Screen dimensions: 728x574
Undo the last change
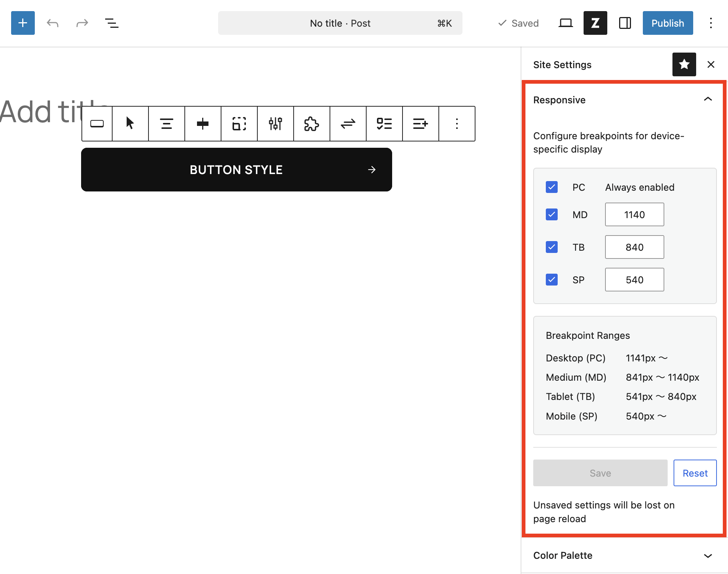(x=53, y=23)
